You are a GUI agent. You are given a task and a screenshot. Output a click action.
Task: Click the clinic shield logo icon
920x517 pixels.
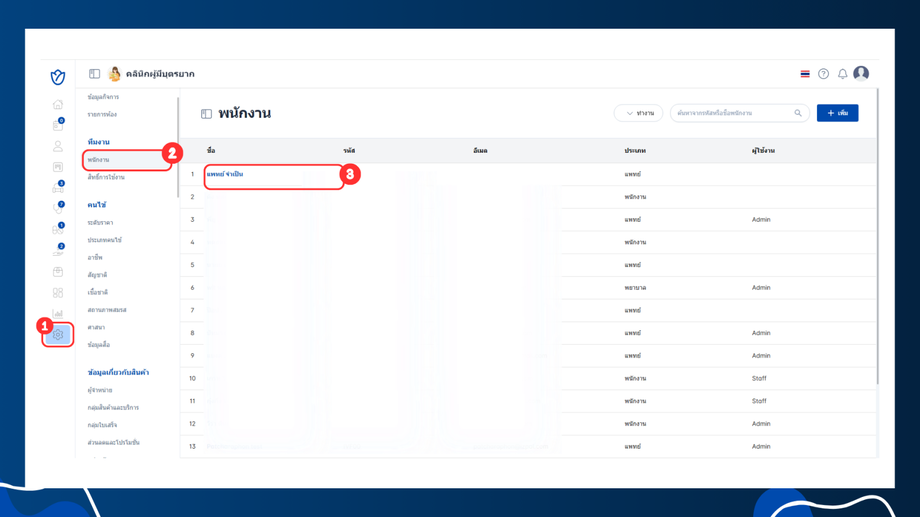tap(58, 77)
